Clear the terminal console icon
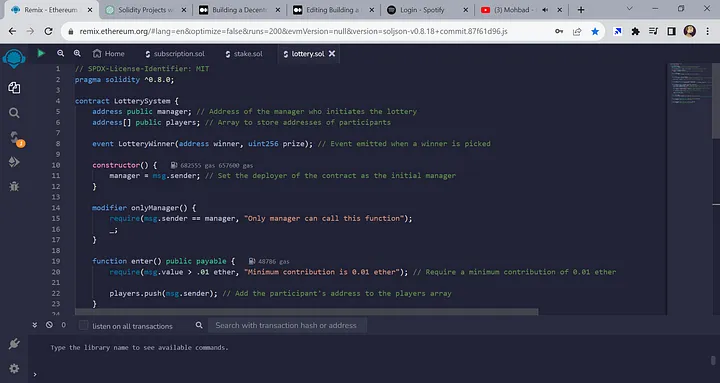 click(x=49, y=325)
